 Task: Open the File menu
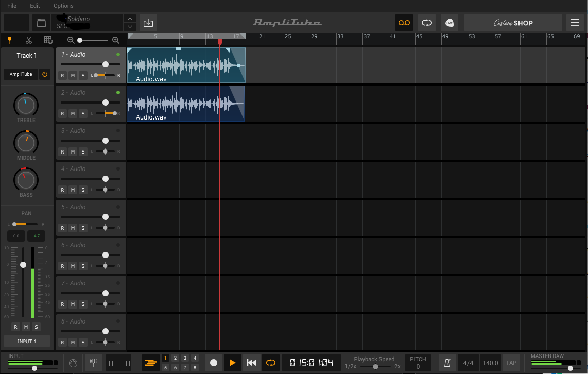tap(12, 6)
